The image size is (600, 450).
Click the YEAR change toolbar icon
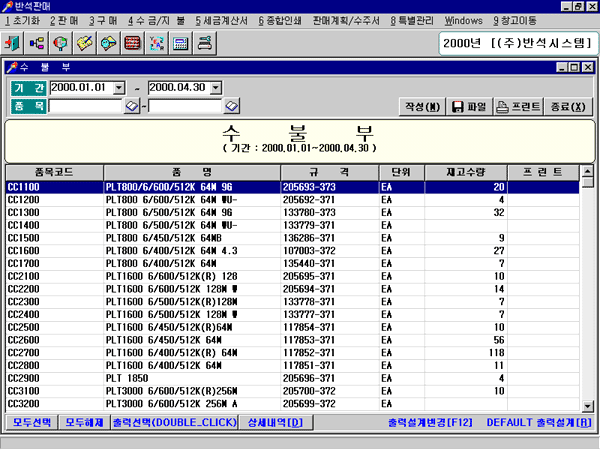tap(157, 43)
